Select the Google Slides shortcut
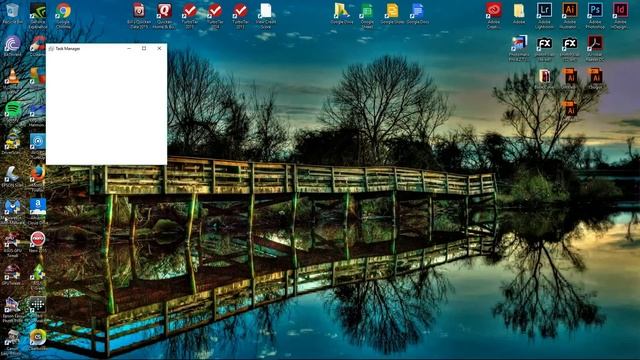 (392, 11)
